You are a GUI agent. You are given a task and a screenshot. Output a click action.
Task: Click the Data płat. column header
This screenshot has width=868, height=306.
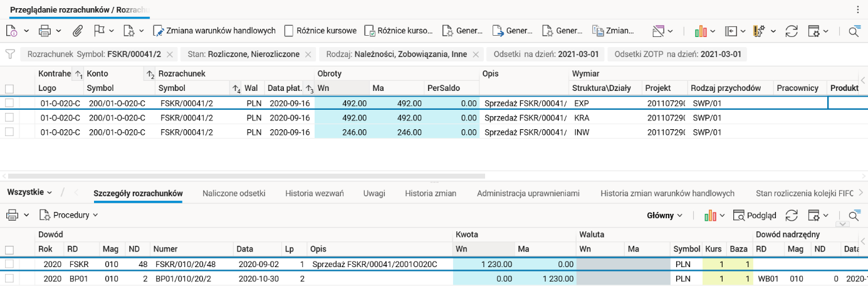pos(289,88)
